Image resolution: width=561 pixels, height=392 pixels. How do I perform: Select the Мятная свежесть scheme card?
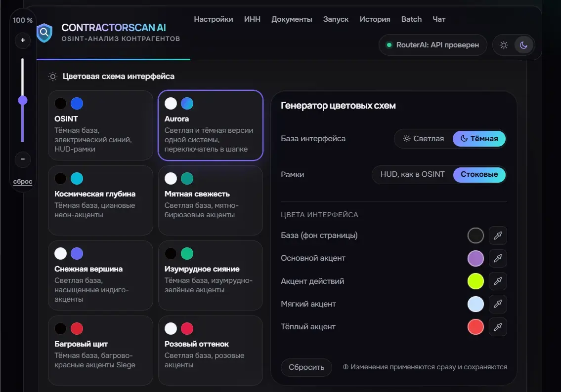(211, 200)
